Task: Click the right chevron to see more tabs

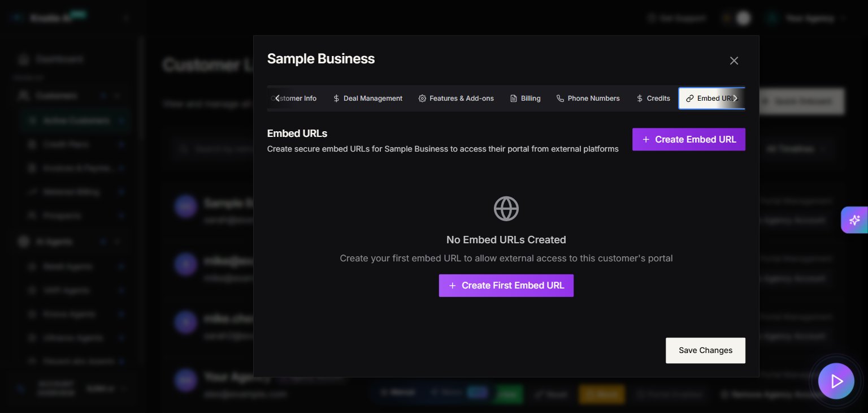Action: (735, 98)
